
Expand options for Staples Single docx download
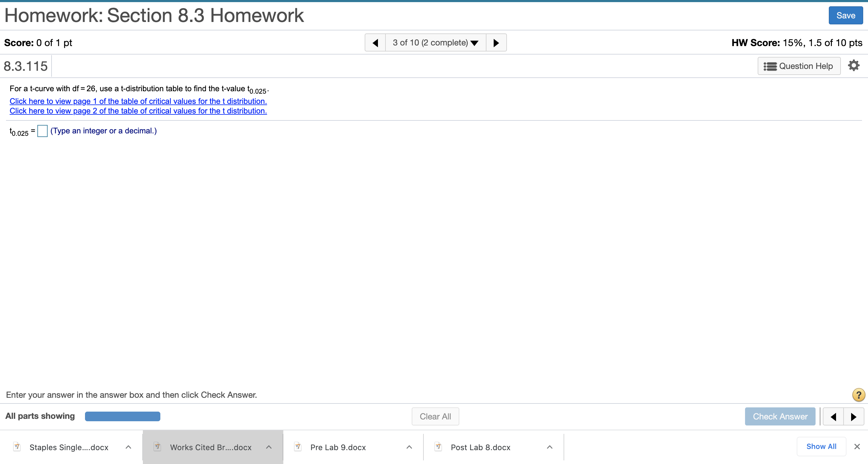128,447
